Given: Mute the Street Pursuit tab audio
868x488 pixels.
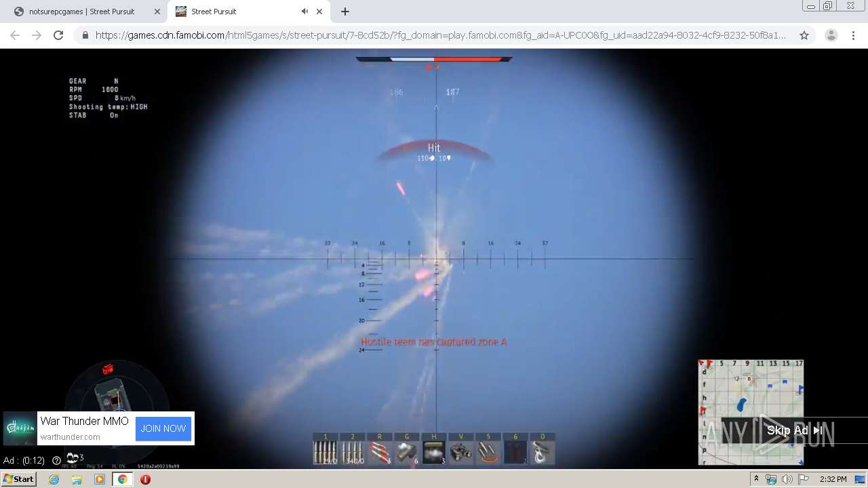Looking at the screenshot, I should [x=305, y=12].
